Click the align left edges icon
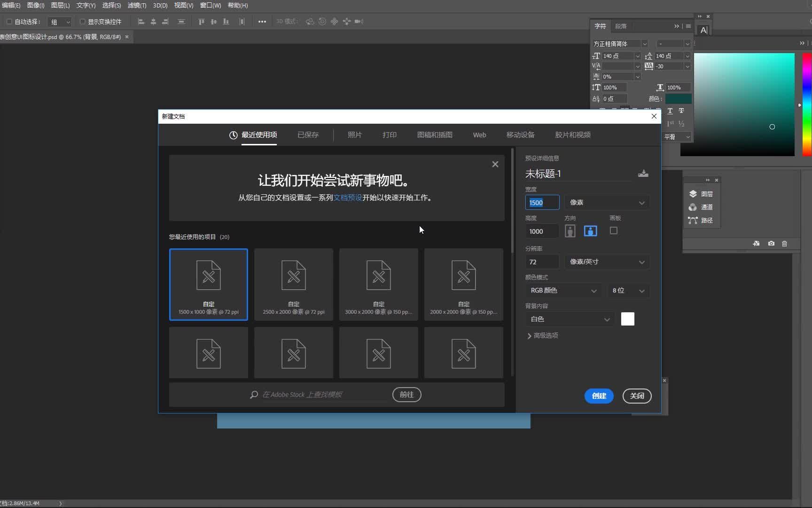 coord(141,22)
